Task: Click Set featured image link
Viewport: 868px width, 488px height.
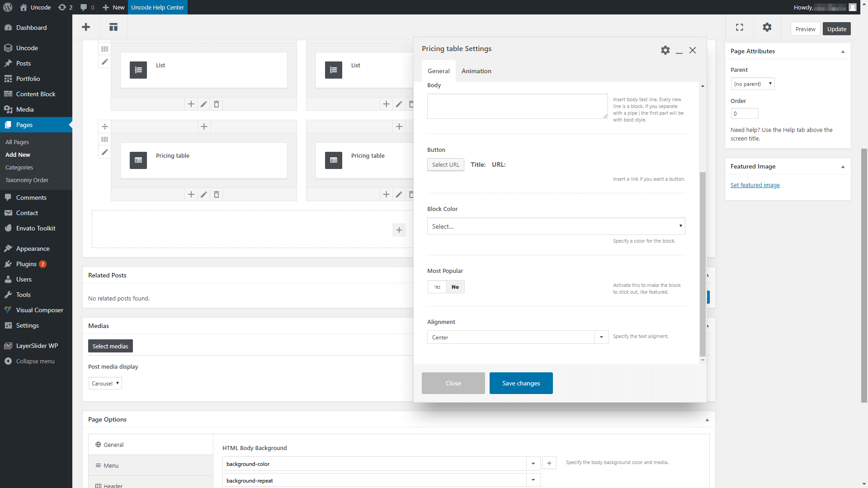Action: click(755, 185)
